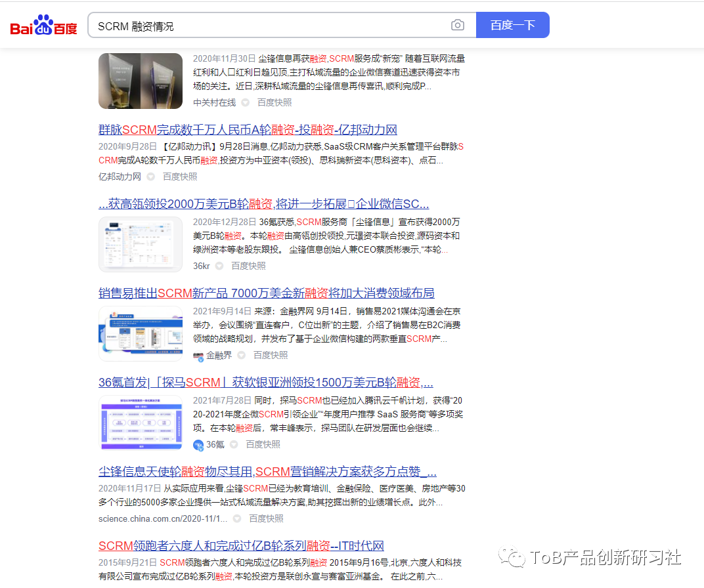Open 百度快照 next to 中关村在线

click(275, 103)
